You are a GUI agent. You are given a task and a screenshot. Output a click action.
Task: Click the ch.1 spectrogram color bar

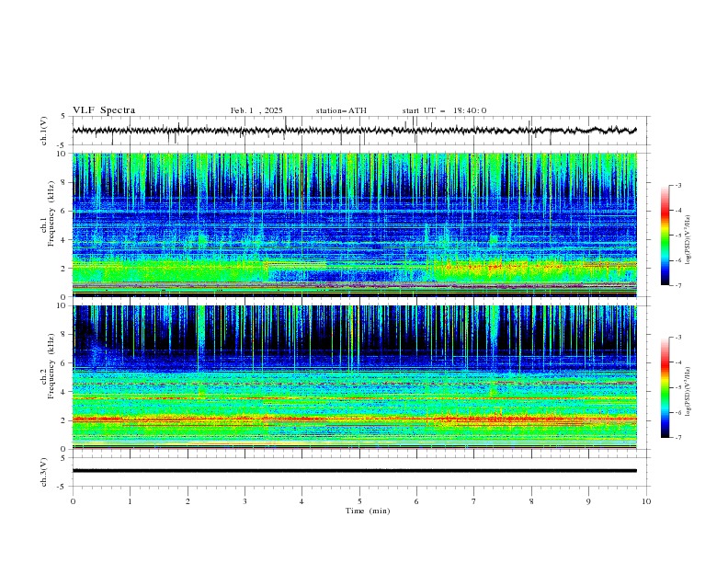coord(665,236)
